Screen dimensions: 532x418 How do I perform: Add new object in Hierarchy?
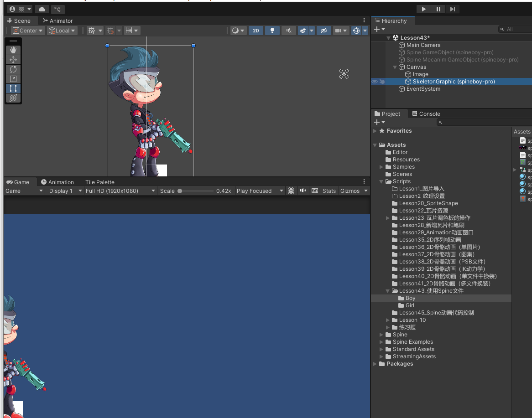pos(379,29)
